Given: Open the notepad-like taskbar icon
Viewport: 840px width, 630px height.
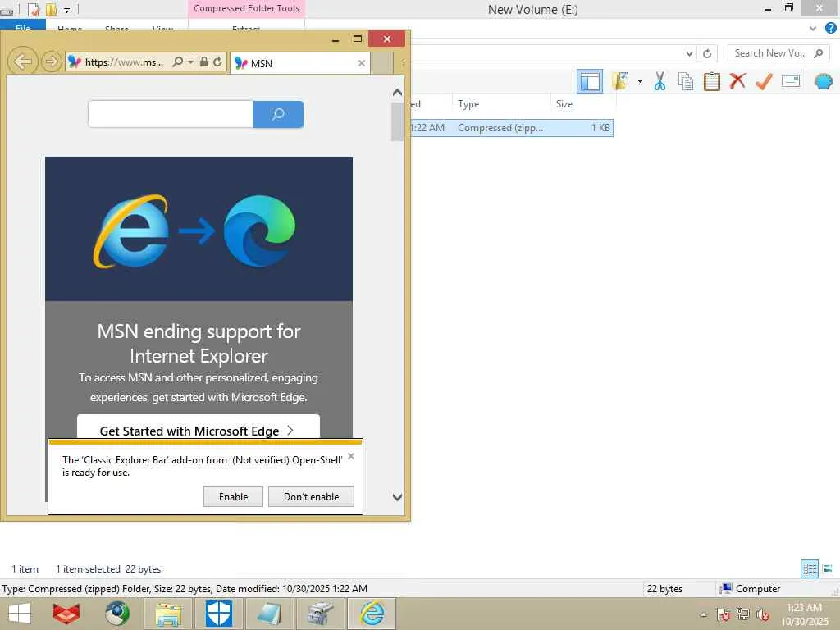Looking at the screenshot, I should pyautogui.click(x=269, y=614).
